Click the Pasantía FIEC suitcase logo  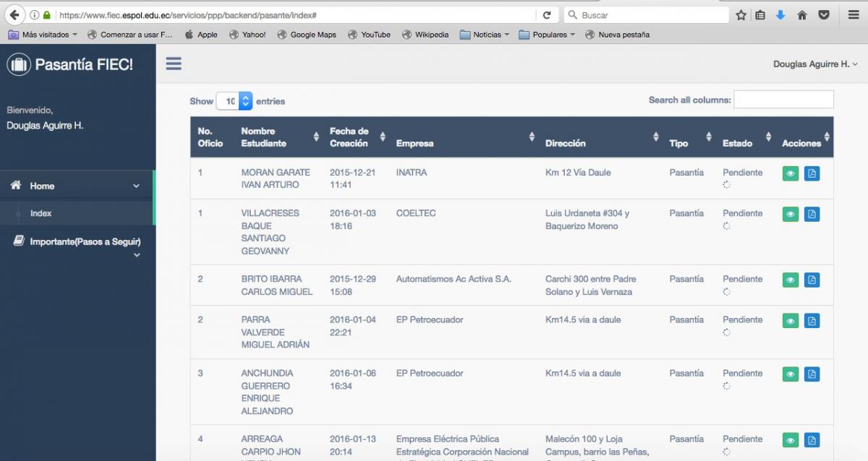click(x=18, y=64)
